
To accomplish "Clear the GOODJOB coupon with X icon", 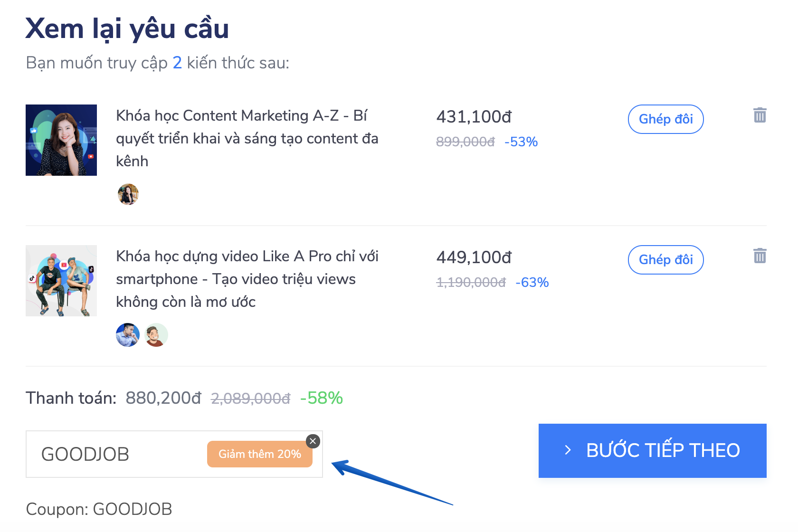I will click(x=313, y=441).
